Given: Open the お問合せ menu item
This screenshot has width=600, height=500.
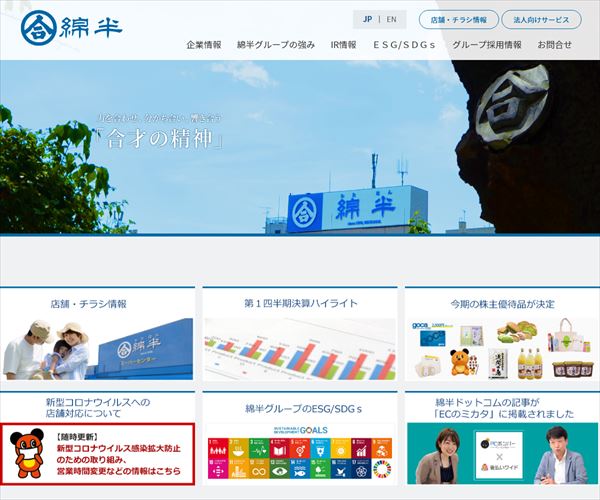Looking at the screenshot, I should coord(554,45).
